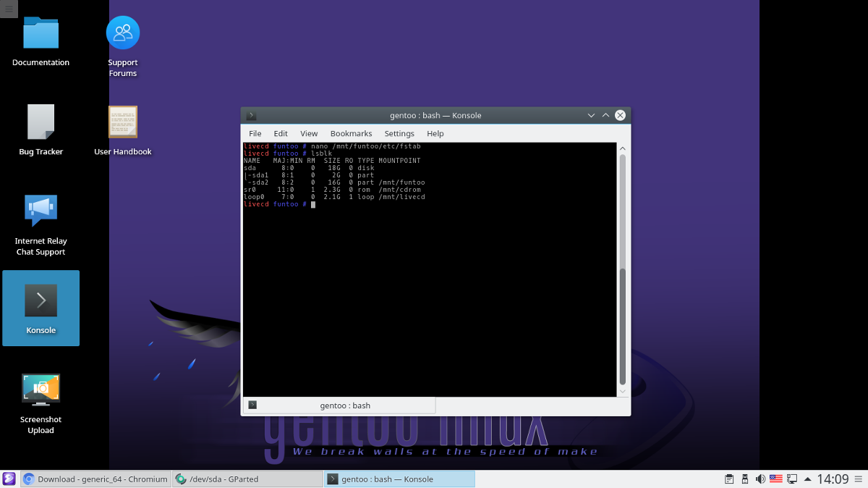Open the Bug Tracker desktop icon

(41, 122)
